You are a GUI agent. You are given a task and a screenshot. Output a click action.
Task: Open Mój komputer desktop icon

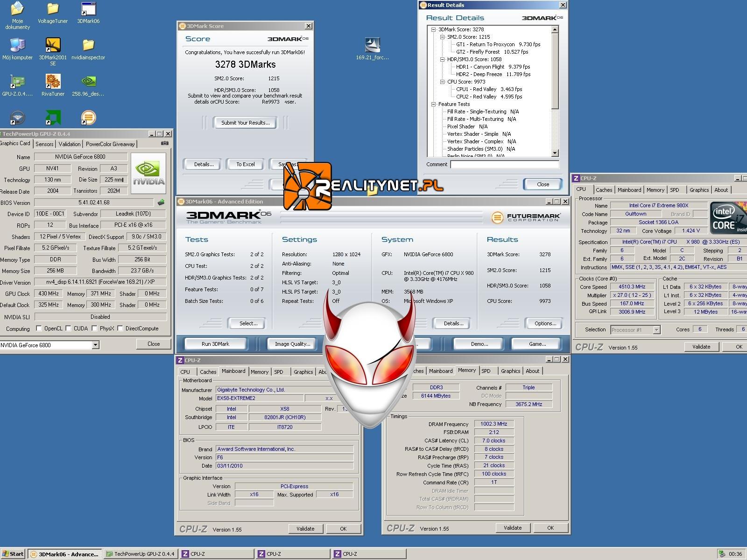click(x=17, y=49)
